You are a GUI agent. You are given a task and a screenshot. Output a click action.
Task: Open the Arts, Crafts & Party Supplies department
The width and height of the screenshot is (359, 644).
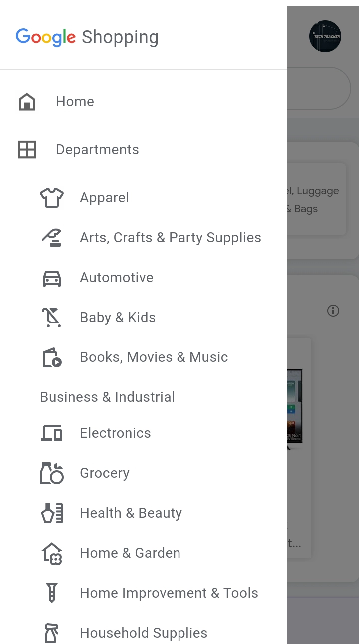pyautogui.click(x=171, y=238)
